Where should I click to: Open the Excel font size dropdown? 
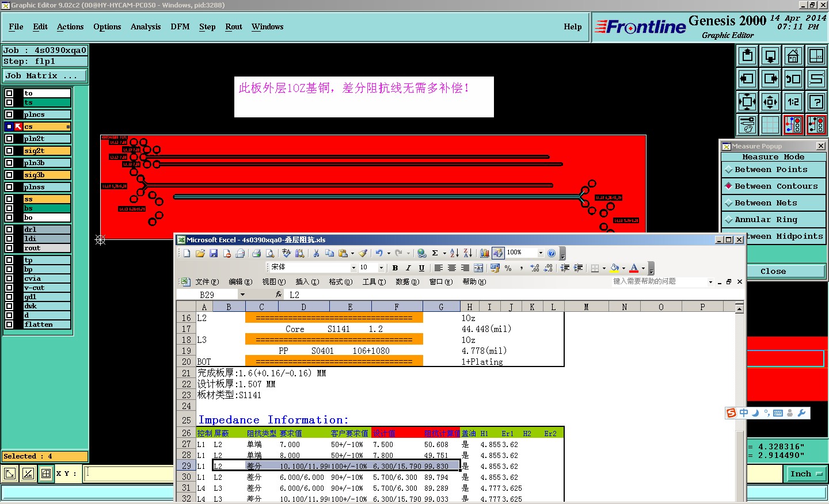(381, 268)
